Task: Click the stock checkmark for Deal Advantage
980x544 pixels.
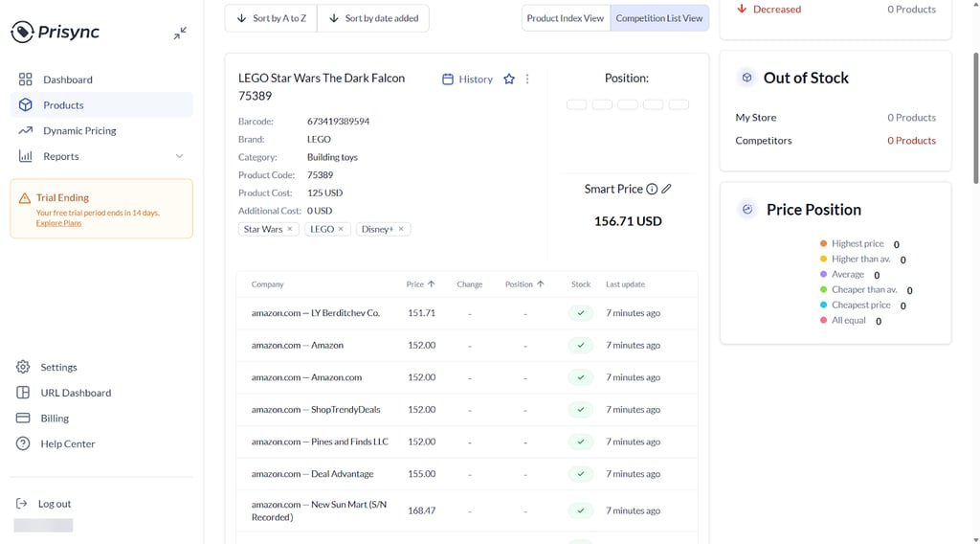Action: click(581, 474)
